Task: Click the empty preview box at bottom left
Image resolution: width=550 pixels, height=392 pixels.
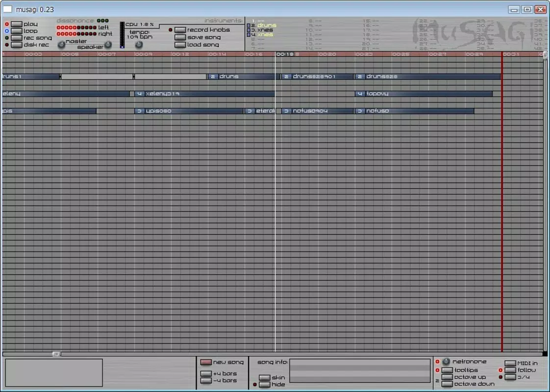Action: point(53,372)
